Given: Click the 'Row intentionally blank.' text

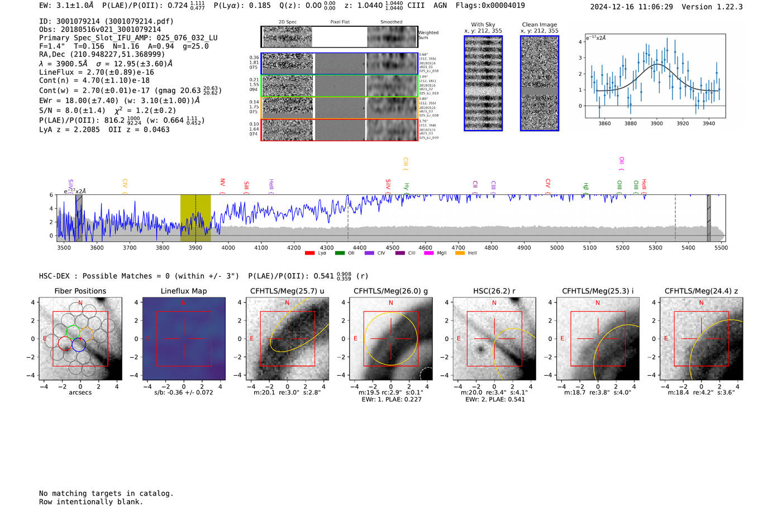Looking at the screenshot, I should coord(91,502).
